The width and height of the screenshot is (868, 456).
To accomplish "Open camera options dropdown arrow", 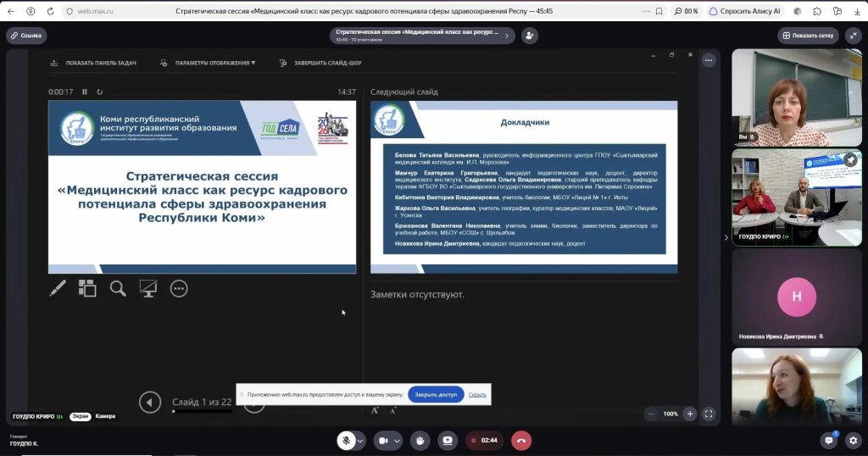I will pyautogui.click(x=397, y=441).
